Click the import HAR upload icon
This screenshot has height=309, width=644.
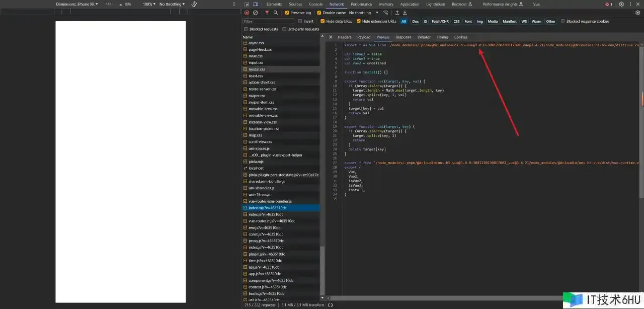(x=397, y=13)
